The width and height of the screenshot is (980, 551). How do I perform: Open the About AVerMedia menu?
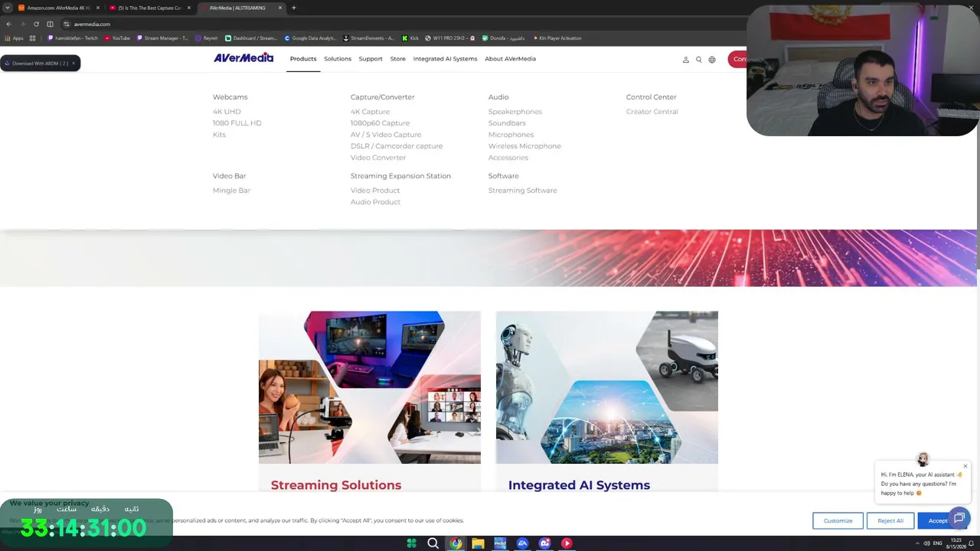click(510, 59)
